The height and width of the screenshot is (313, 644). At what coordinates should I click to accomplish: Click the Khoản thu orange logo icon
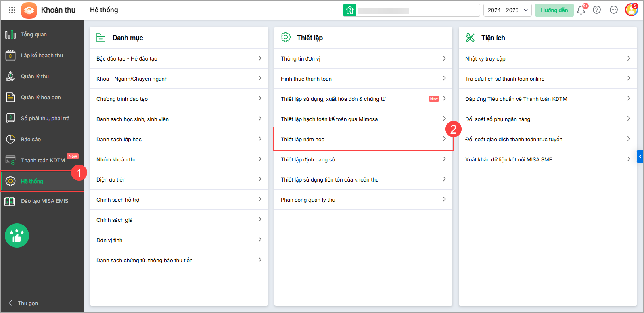[x=29, y=10]
